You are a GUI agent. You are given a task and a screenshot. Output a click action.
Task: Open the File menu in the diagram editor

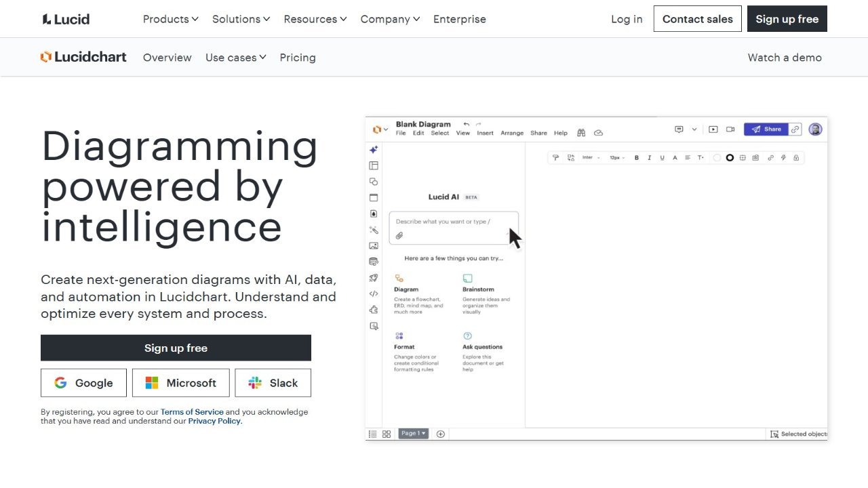coord(401,133)
